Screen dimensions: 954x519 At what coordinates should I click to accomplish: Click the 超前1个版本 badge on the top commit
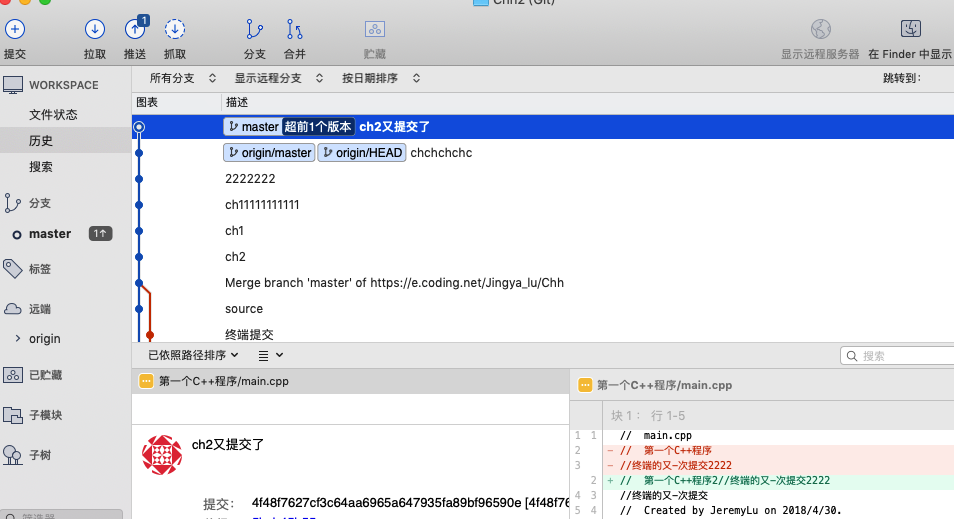pyautogui.click(x=318, y=127)
